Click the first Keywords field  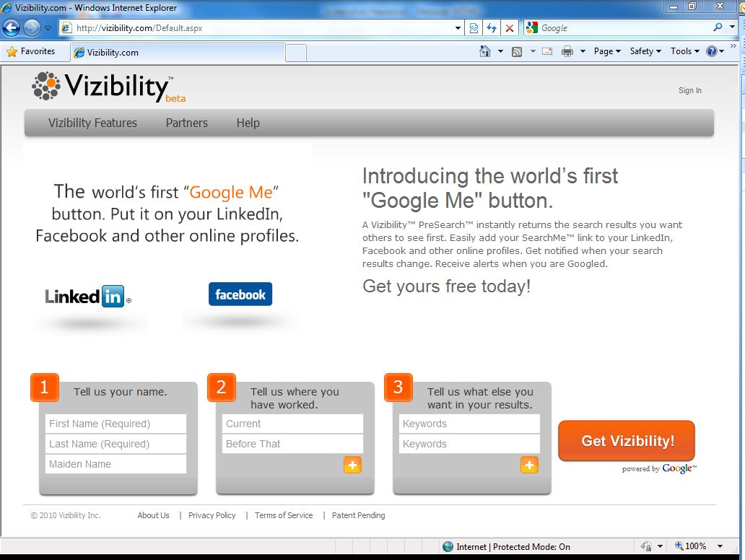[x=469, y=424]
